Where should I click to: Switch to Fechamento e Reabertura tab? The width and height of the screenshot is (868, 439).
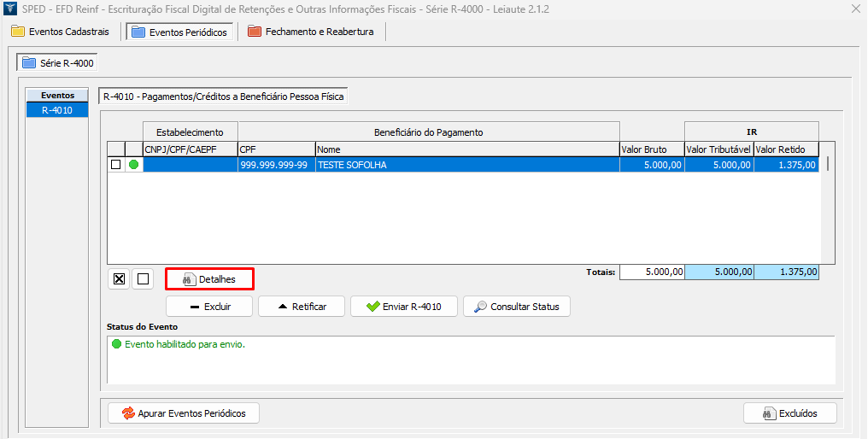pos(311,32)
